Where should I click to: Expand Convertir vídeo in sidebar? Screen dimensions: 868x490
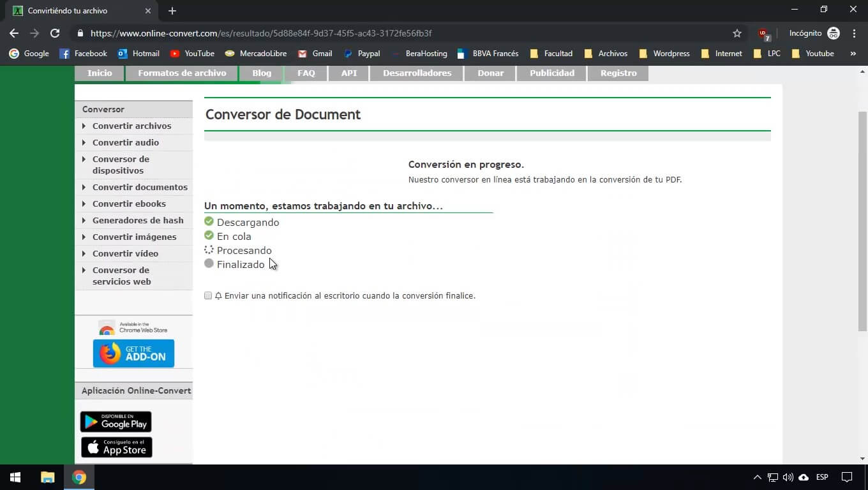coord(133,253)
